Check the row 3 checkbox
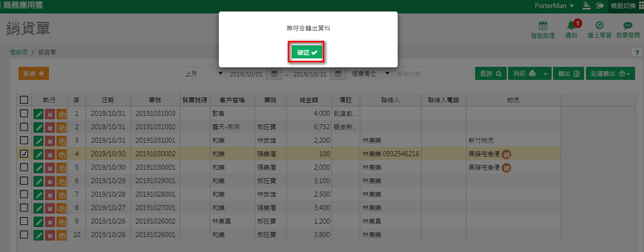The height and width of the screenshot is (252, 644). 24,140
